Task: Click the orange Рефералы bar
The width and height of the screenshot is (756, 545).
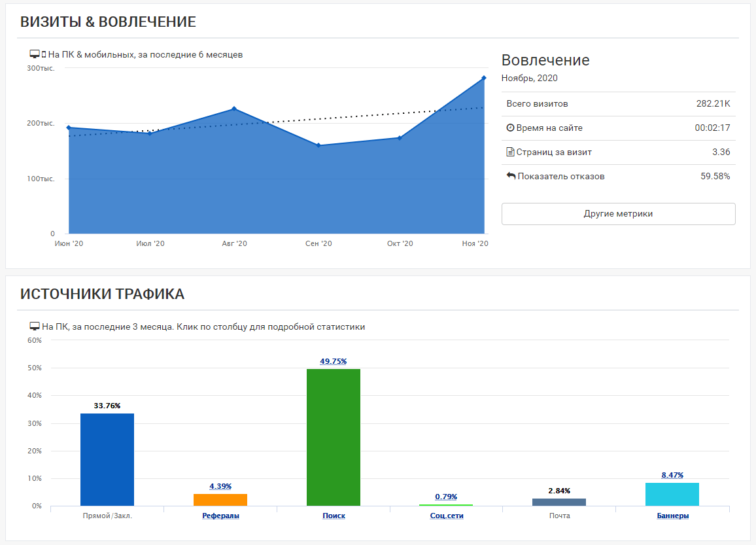Action: coord(220,500)
